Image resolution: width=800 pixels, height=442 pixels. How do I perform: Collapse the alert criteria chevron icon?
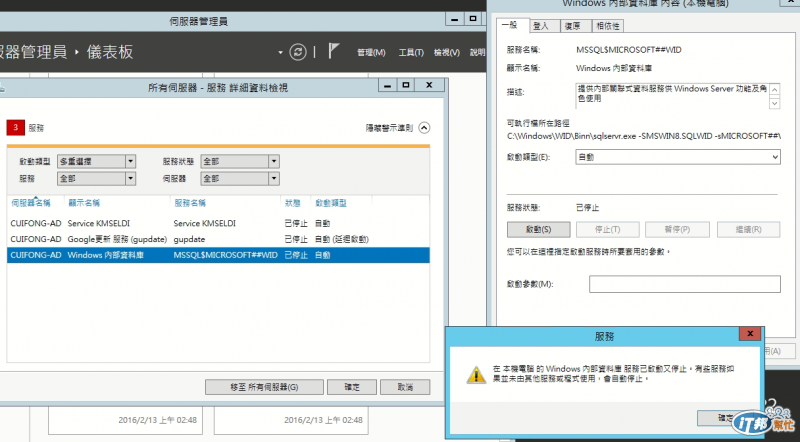click(x=424, y=128)
